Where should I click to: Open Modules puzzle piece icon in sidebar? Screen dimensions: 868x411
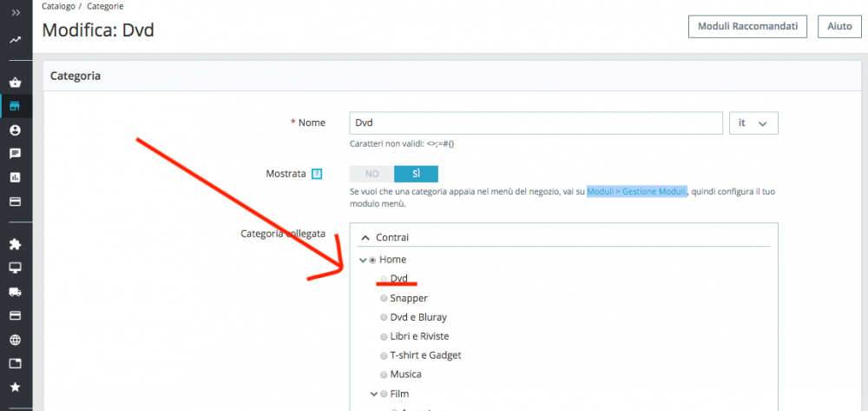click(16, 244)
